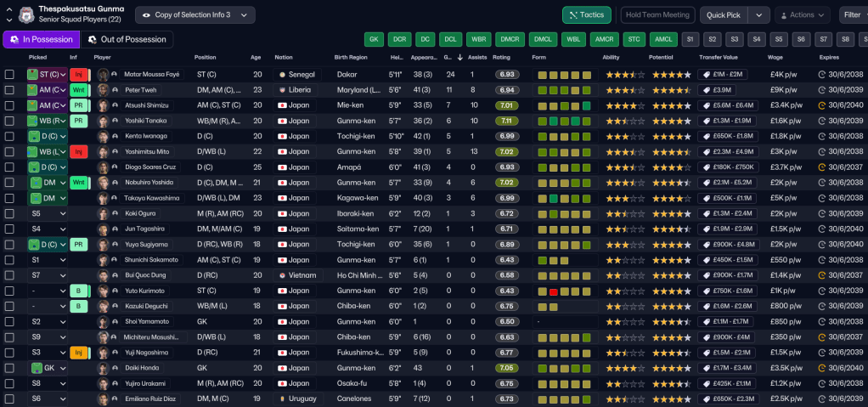Click Atsushi Shimizu's player portrait
Viewport: 868px width, 407px height.
coord(104,105)
